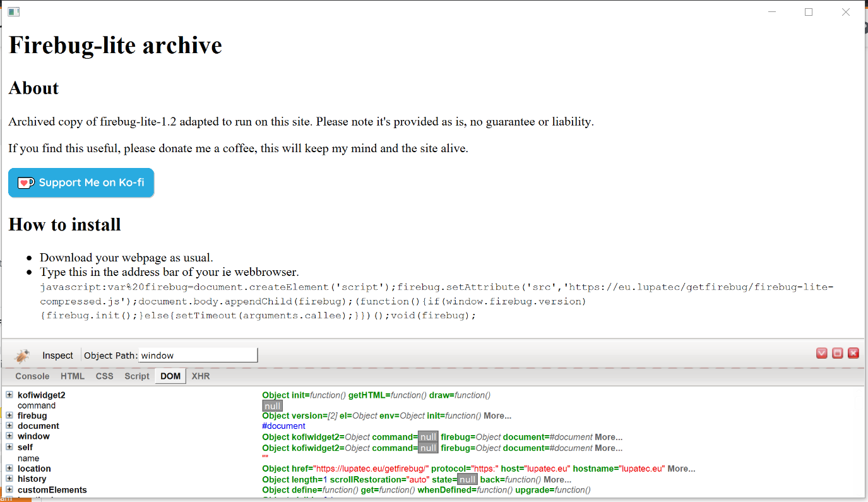Click More... link in self row
Screen dimensions: 868x502
[x=609, y=448]
